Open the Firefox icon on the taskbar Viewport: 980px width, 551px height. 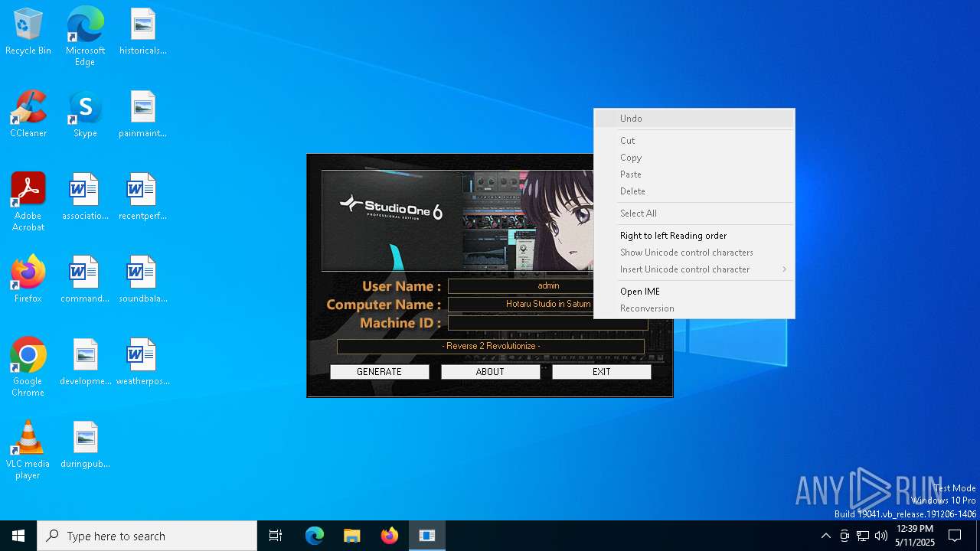point(390,536)
